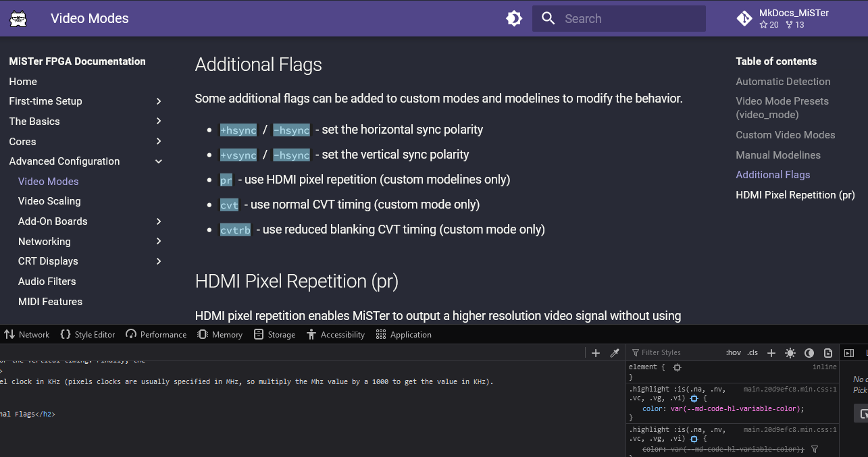Click the Storage database icon
The image size is (868, 457).
[x=258, y=334]
